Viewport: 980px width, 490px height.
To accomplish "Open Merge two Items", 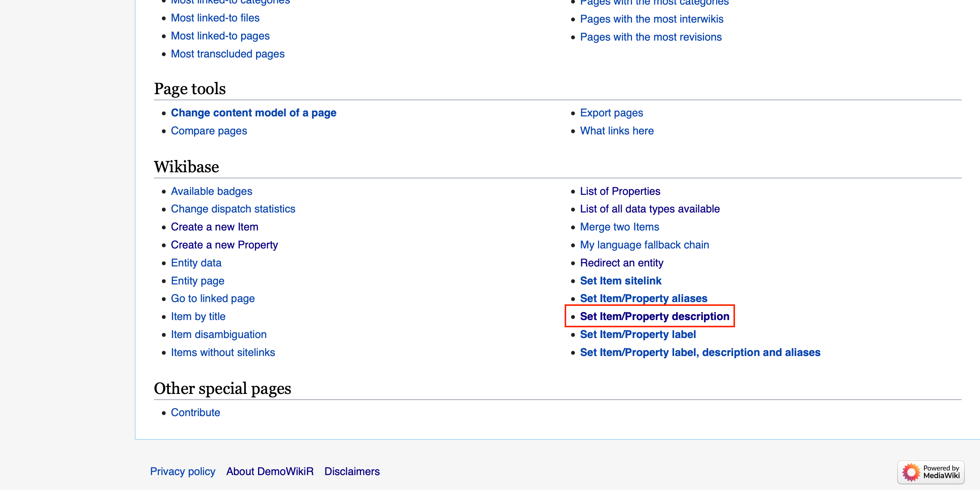I will pos(619,227).
